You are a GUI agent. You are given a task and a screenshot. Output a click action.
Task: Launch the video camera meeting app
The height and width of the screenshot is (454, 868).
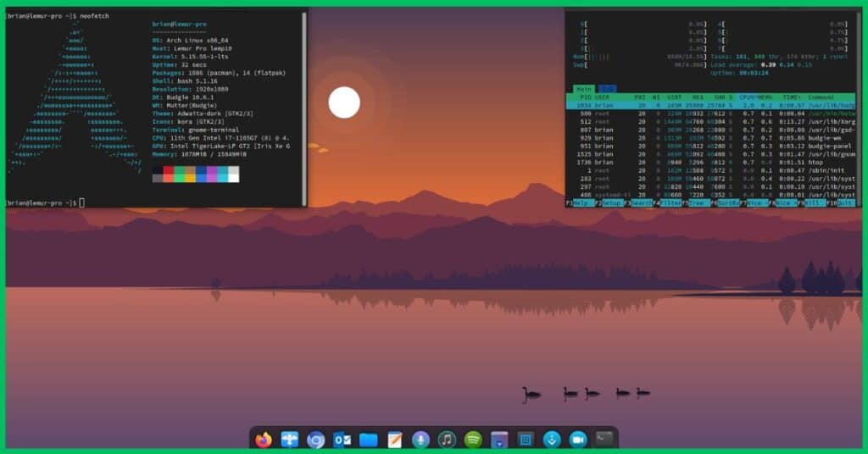(578, 440)
